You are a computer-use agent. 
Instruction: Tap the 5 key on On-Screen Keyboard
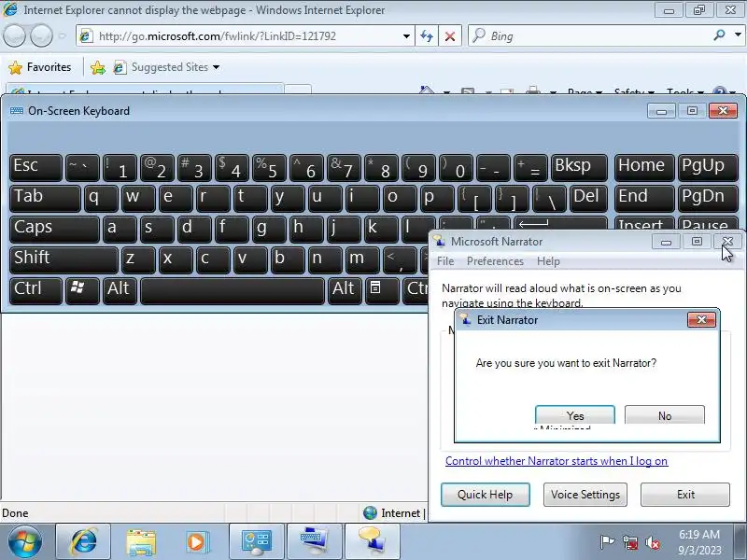(x=269, y=168)
